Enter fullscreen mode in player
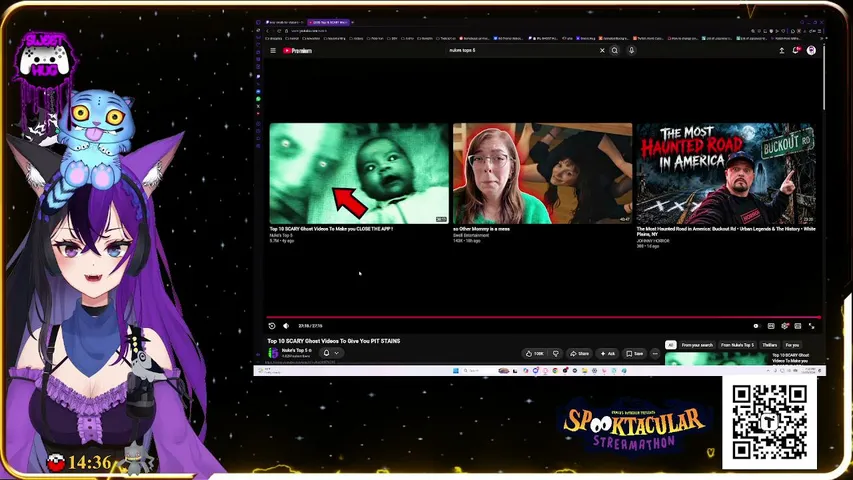Viewport: 853px width, 480px height. [x=812, y=326]
